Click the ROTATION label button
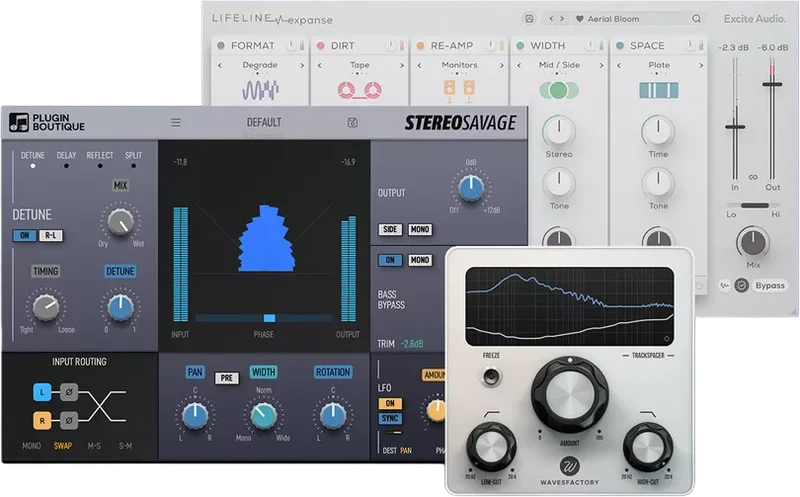The image size is (800, 497). 333,372
